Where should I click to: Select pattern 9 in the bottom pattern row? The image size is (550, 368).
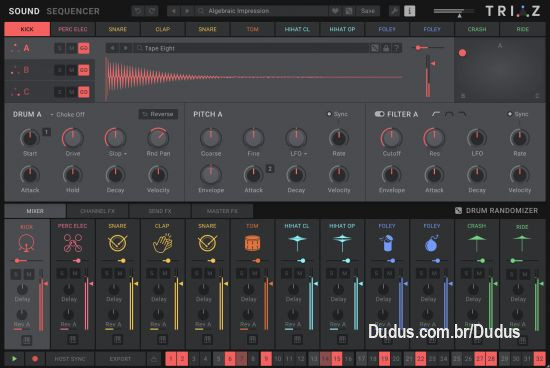click(266, 359)
